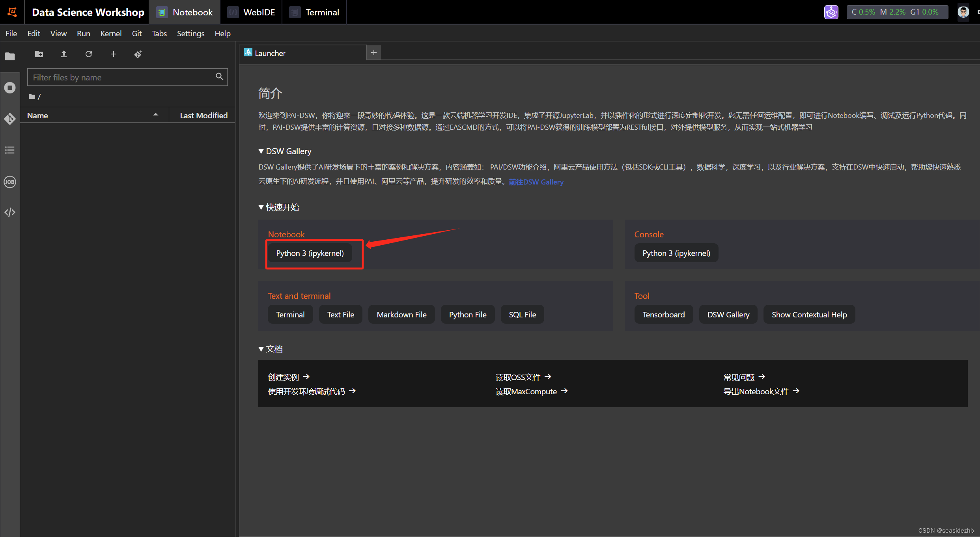
Task: Open the 创建实例 documentation link
Action: (x=289, y=377)
